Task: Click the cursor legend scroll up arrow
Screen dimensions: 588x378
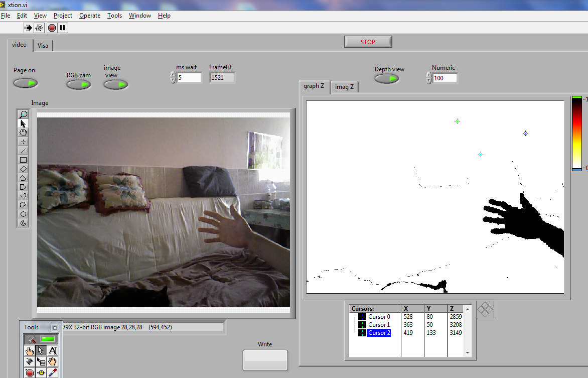Action: pos(467,309)
